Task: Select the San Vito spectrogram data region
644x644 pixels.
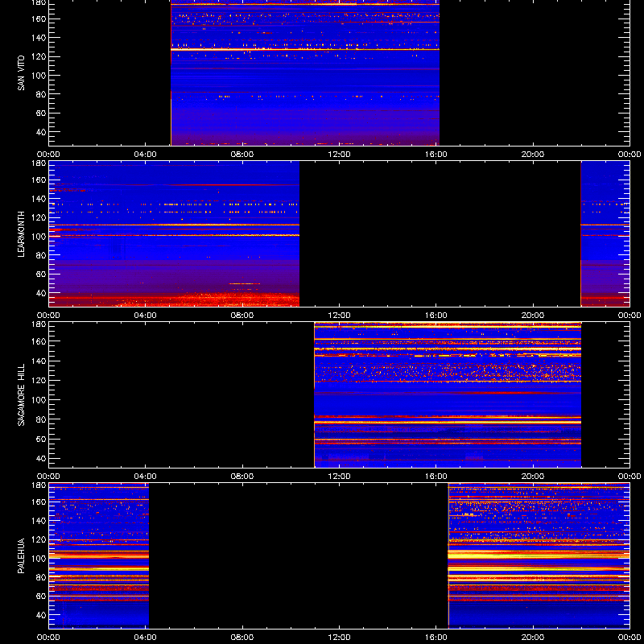Action: [x=305, y=72]
